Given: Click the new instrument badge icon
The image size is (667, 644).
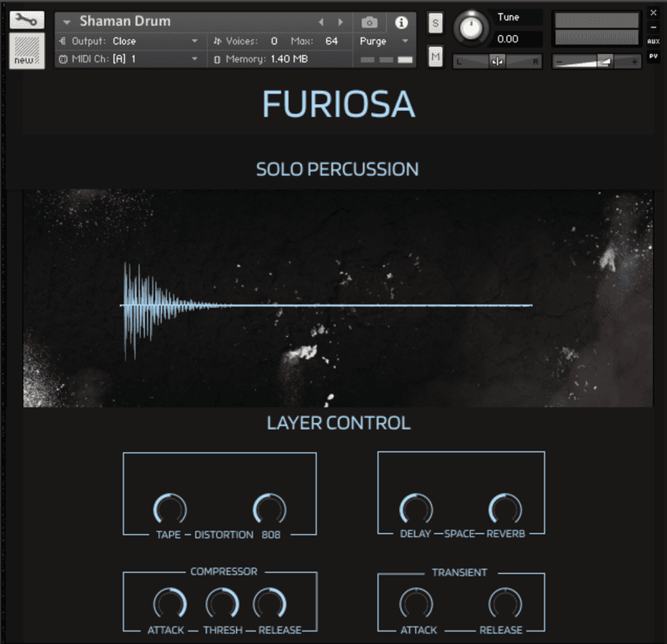Looking at the screenshot, I should [x=27, y=51].
